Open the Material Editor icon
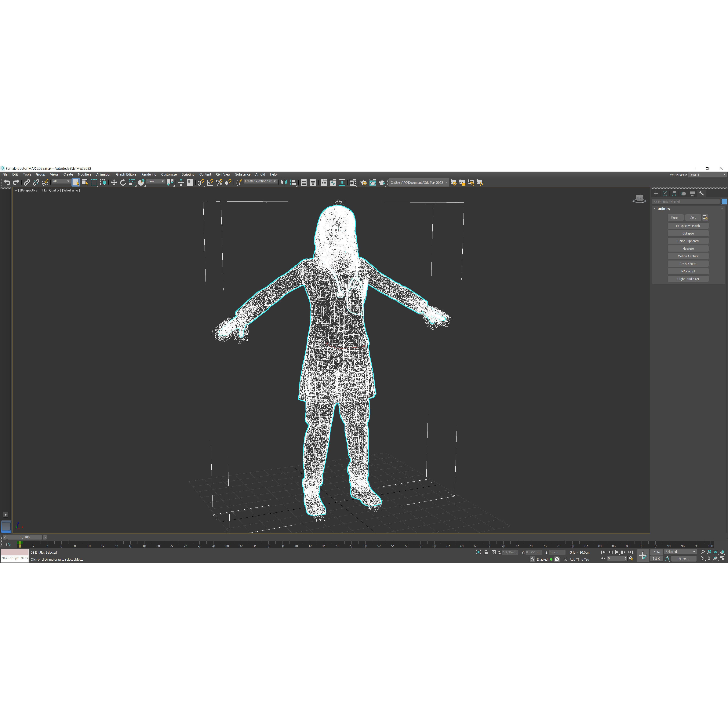The image size is (728, 728). 353,182
